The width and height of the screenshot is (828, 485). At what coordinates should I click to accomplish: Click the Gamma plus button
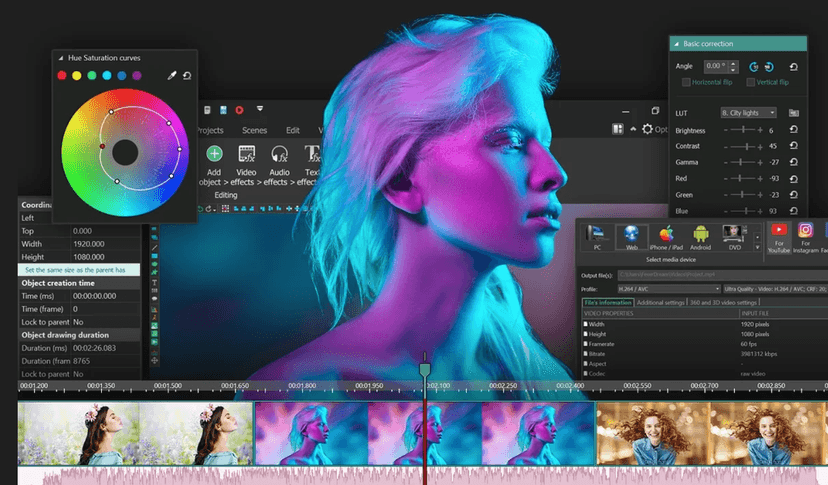point(760,163)
